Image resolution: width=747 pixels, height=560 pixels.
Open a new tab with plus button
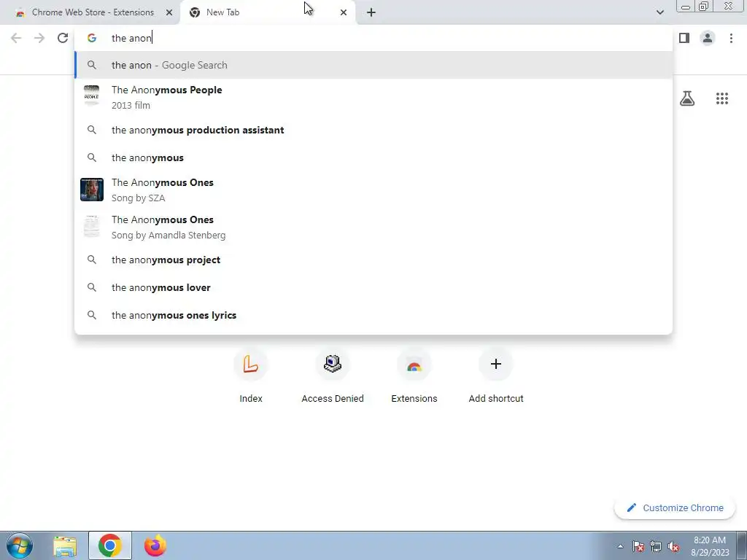371,12
